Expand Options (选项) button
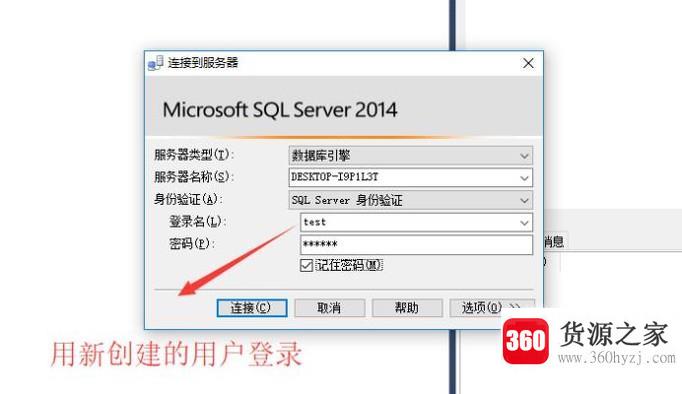The image size is (682, 394). [x=491, y=308]
